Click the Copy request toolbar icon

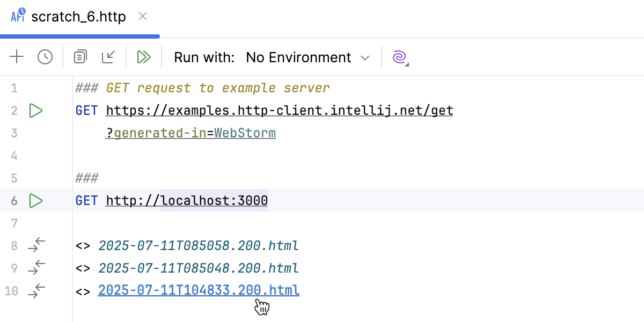click(x=80, y=57)
